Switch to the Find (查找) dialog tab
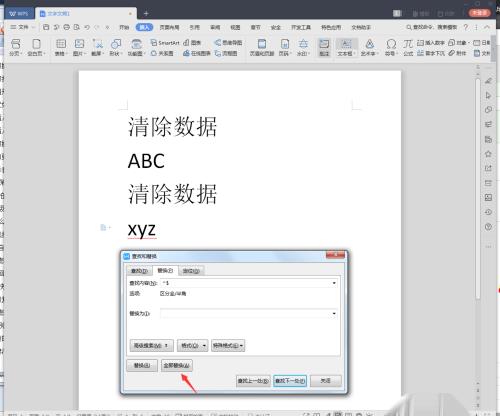Image resolution: width=500 pixels, height=416 pixels. [139, 271]
